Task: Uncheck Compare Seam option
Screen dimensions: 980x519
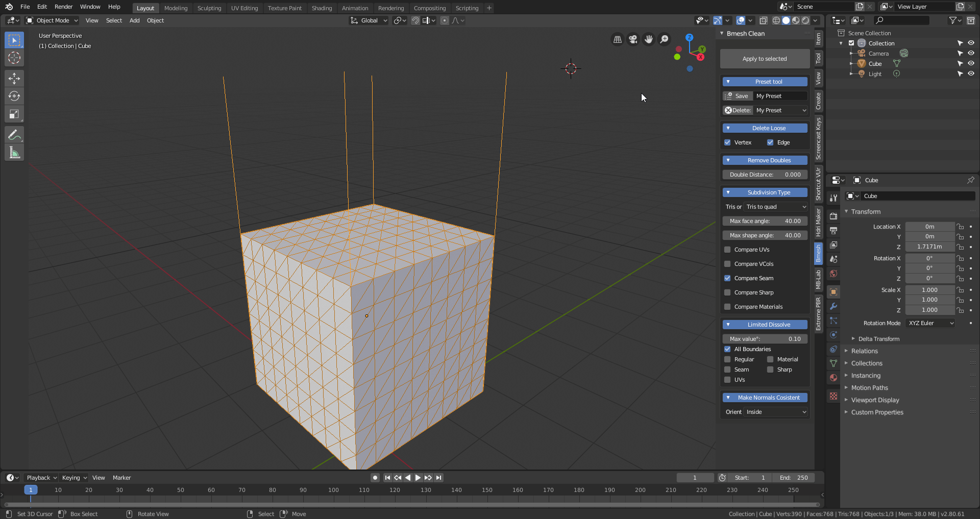Action: pyautogui.click(x=728, y=278)
